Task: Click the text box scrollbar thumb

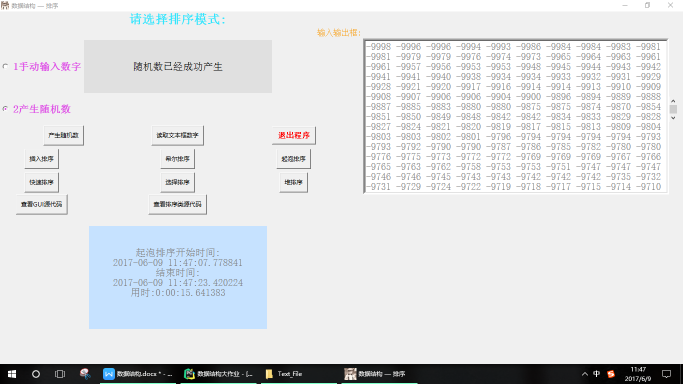Action: (x=673, y=109)
